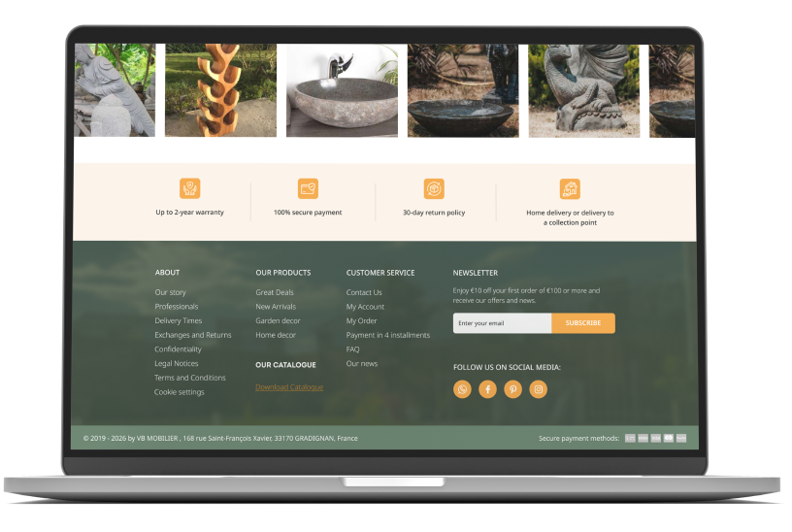Screen dimensions: 792x532
Task: Click the Home delivery or collection point text
Action: click(570, 217)
